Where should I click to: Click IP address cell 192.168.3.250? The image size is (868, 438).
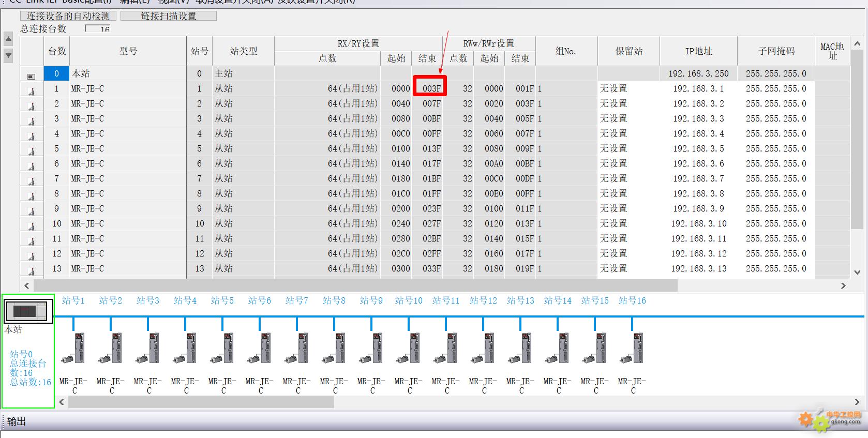[698, 73]
